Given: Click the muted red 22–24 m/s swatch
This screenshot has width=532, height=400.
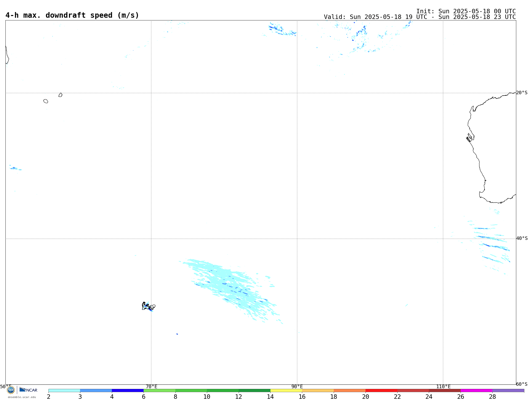Looking at the screenshot, I should [x=413, y=390].
